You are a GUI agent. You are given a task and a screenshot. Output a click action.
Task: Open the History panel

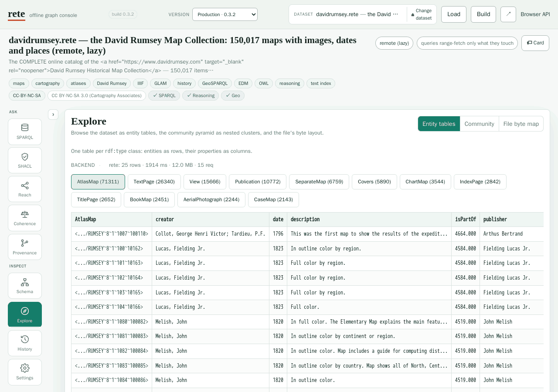pyautogui.click(x=25, y=343)
